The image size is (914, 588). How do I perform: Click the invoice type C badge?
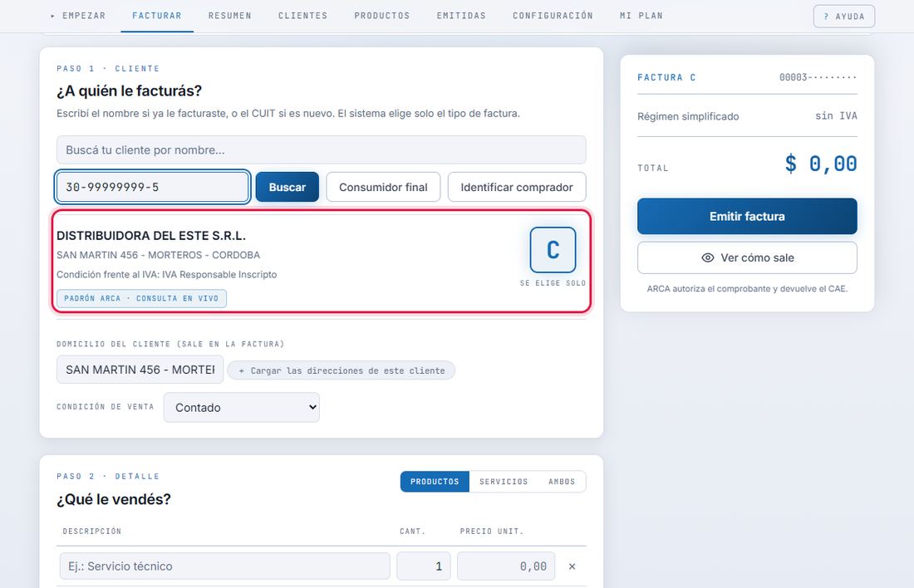pos(553,250)
